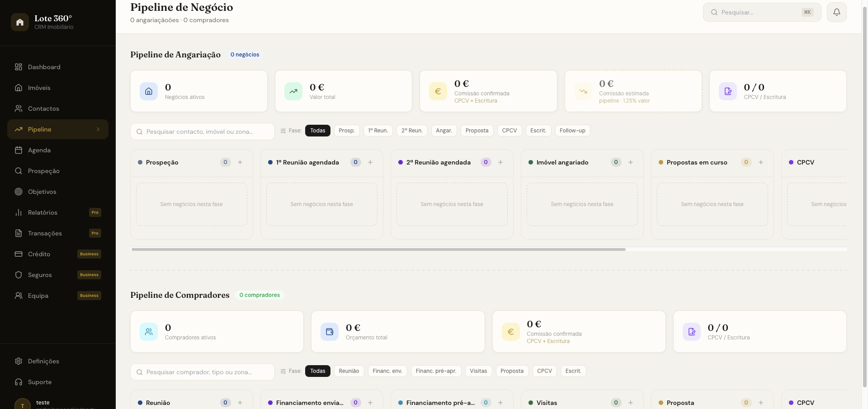
Task: Open the notifications bell
Action: click(x=837, y=12)
